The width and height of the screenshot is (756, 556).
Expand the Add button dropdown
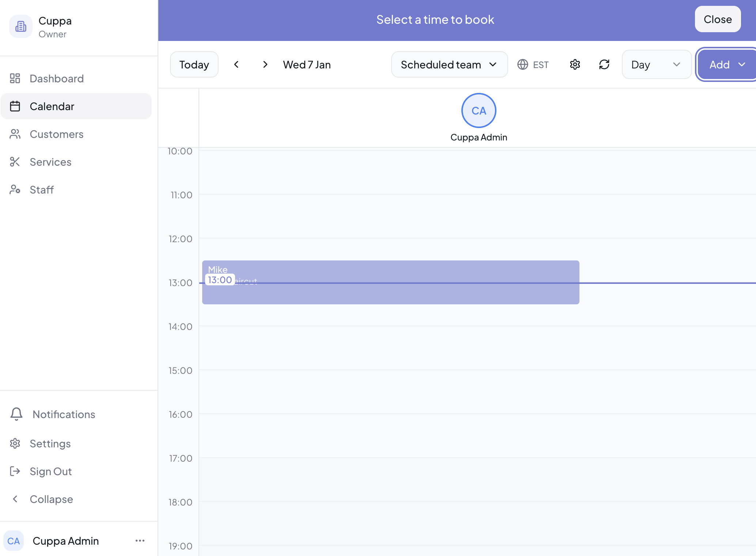click(727, 64)
